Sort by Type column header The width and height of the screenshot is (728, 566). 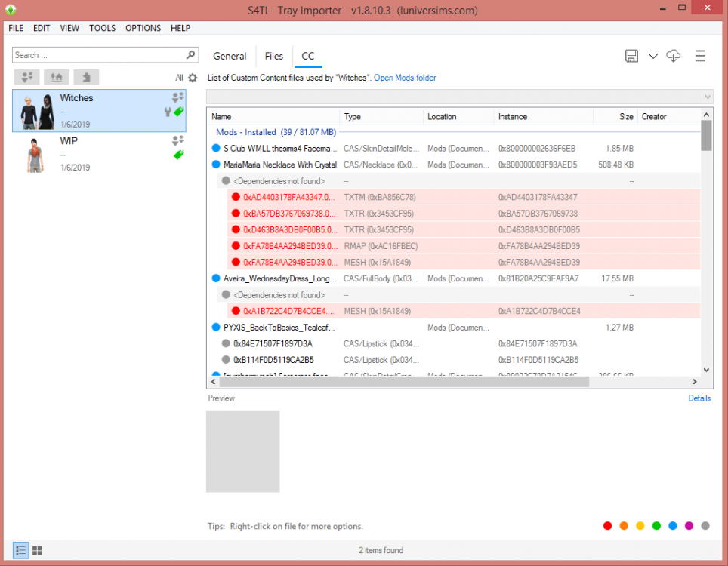381,116
